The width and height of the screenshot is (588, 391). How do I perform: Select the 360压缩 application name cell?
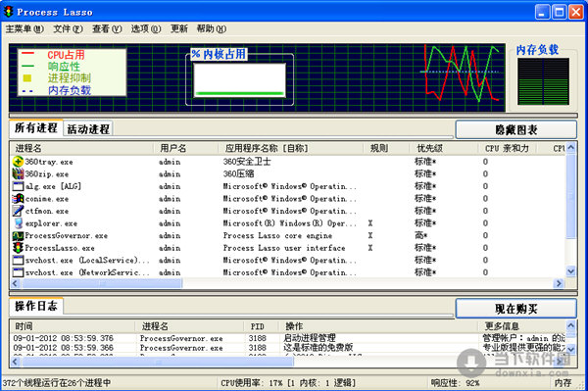238,174
